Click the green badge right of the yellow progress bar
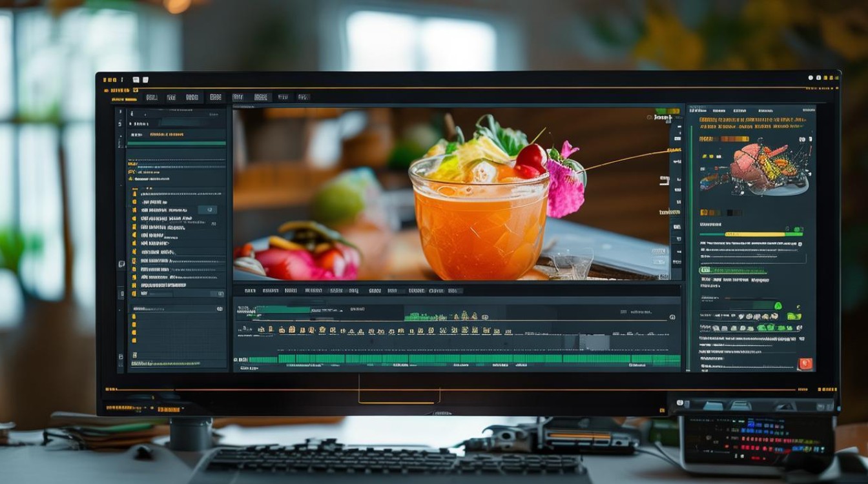 (x=798, y=230)
